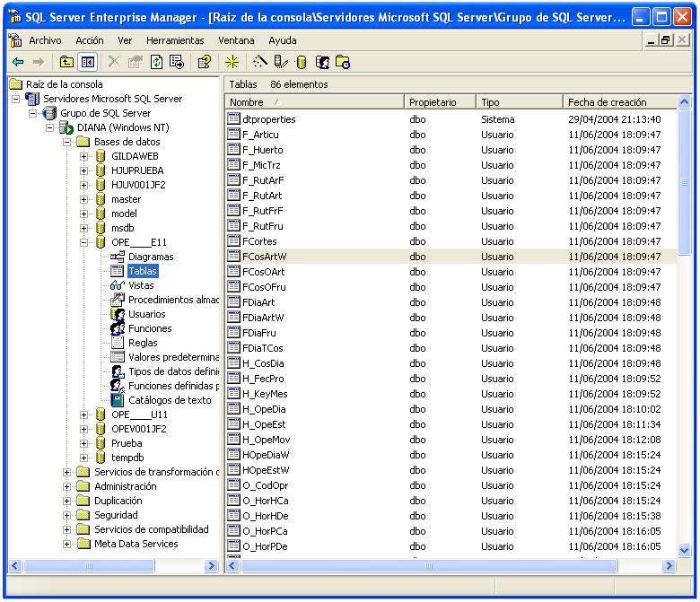Viewport: 700px width, 602px height.
Task: Open the Herramientas menu
Action: 175,40
